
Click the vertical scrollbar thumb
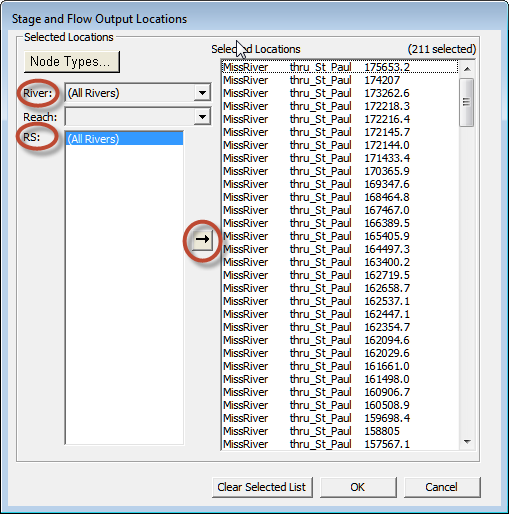(x=466, y=102)
